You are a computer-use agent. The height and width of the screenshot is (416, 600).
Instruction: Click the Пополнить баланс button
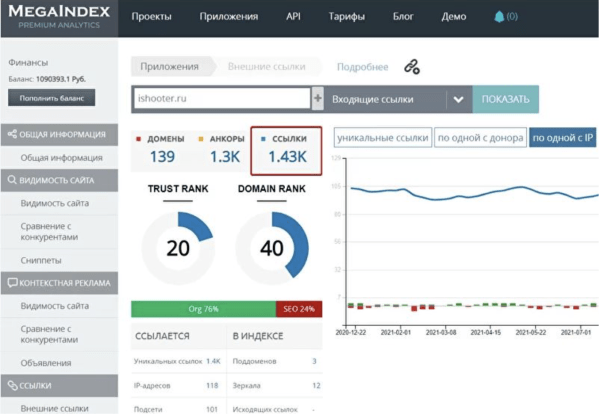pos(52,97)
